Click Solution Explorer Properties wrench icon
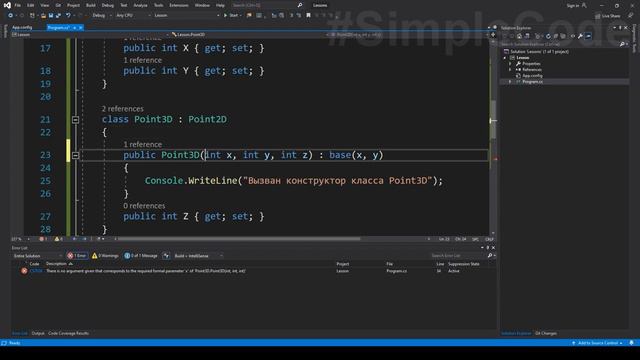This screenshot has height=360, width=640. [580, 36]
